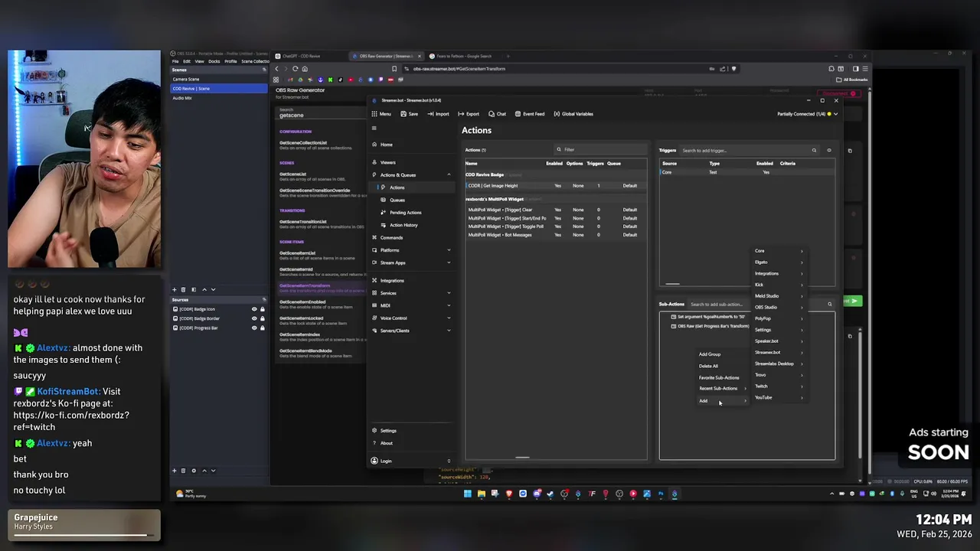Image resolution: width=980 pixels, height=551 pixels.
Task: Click the Save toolbar button
Action: [409, 114]
